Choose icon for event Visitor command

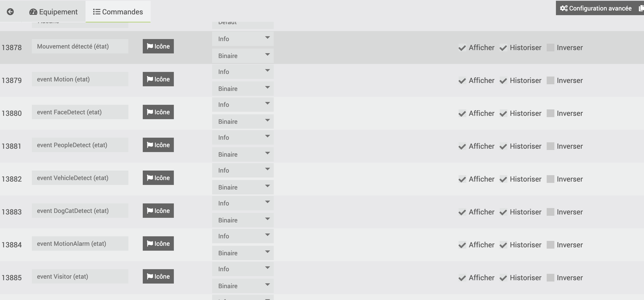tap(158, 276)
